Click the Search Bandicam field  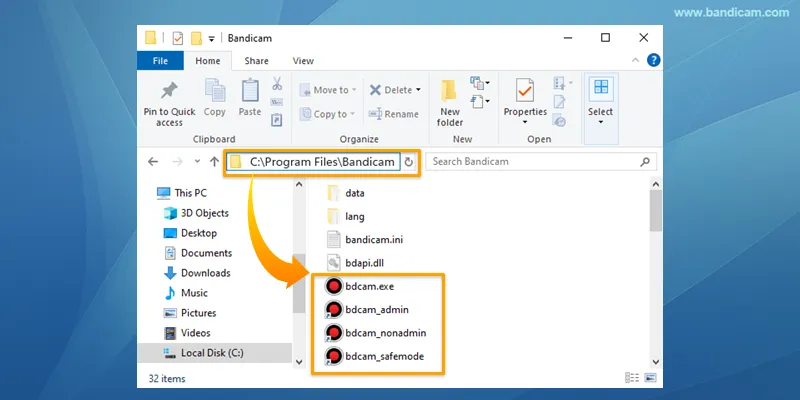point(541,162)
